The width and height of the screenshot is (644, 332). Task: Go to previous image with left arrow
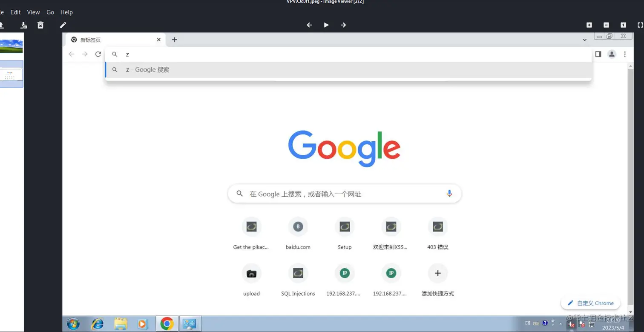click(310, 25)
